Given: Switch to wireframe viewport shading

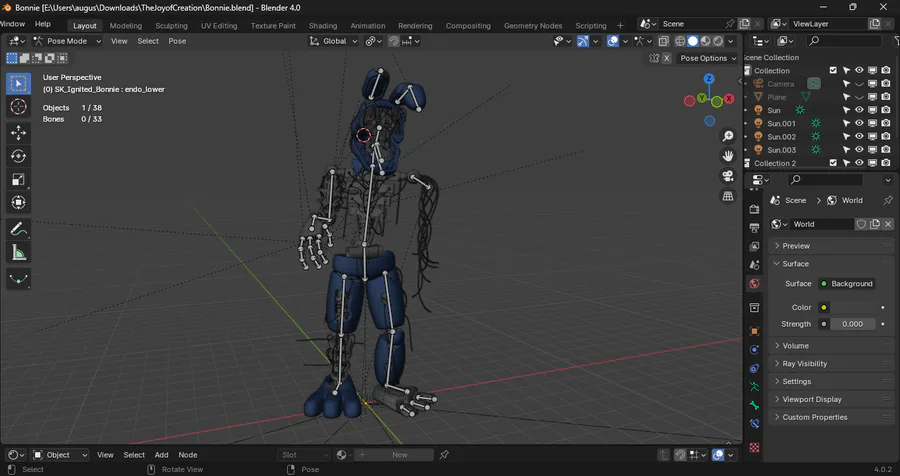Looking at the screenshot, I should (680, 41).
